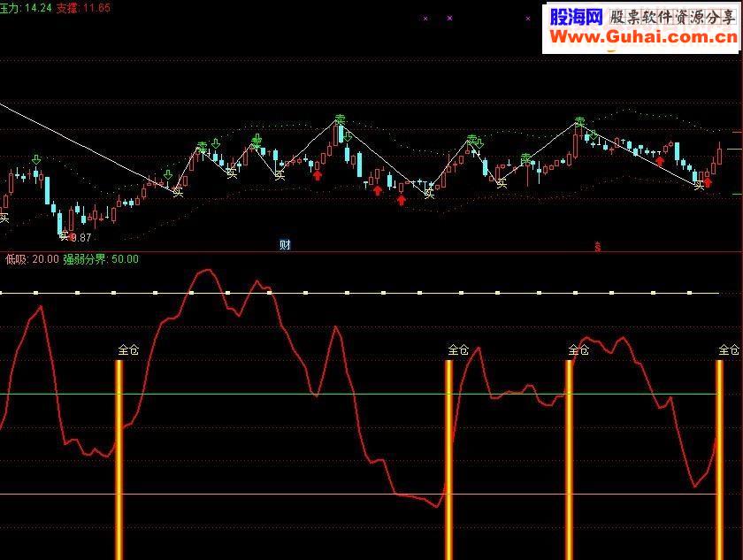Click the rightmost 买 buy signal label

pyautogui.click(x=699, y=185)
